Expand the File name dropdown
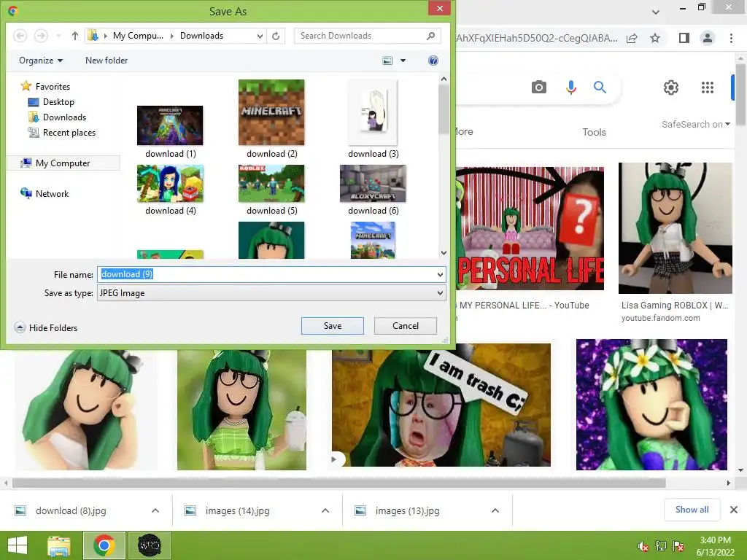The image size is (747, 560). coord(440,274)
